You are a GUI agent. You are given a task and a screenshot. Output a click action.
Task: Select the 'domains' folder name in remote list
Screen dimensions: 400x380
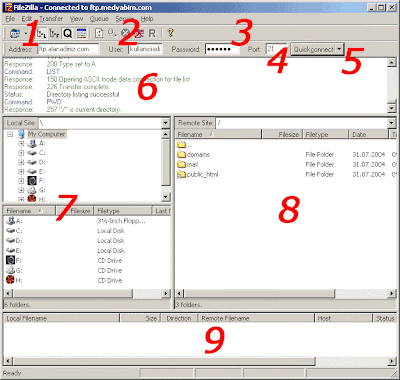198,154
